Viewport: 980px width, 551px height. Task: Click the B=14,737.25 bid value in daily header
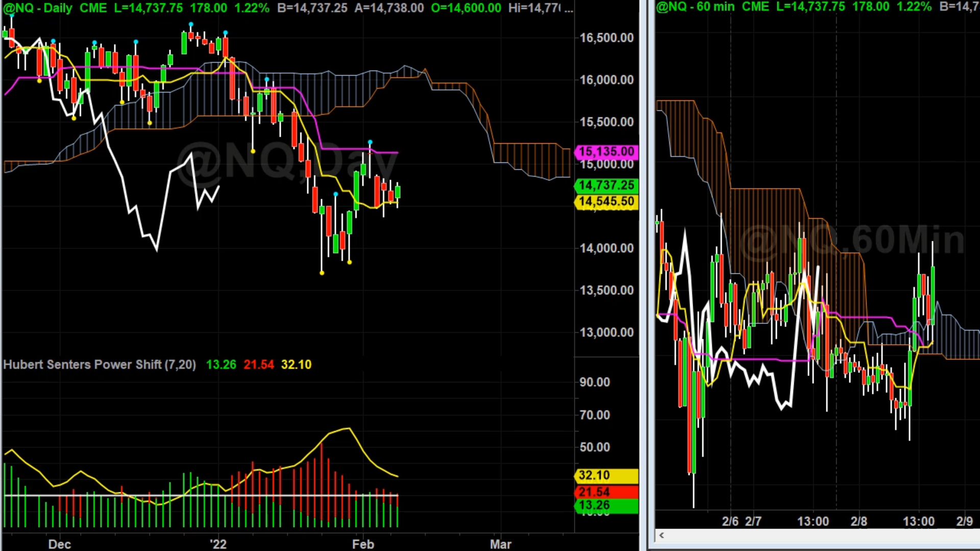[x=312, y=8]
